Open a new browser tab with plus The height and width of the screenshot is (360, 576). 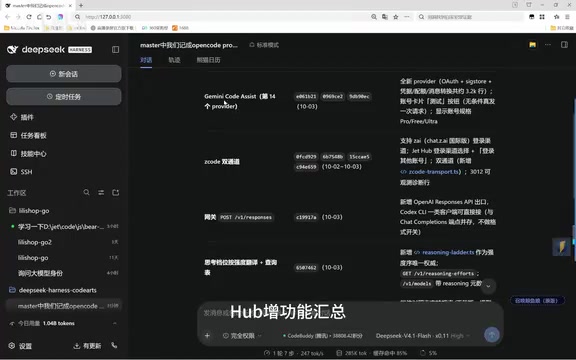click(x=81, y=6)
